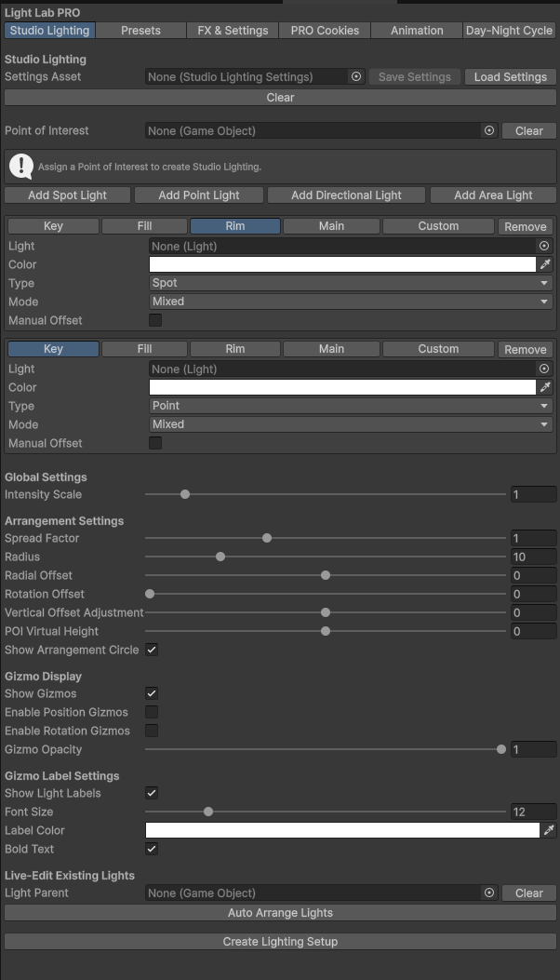This screenshot has width=560, height=980.
Task: Pick Key light color with eyedropper
Action: 546,387
